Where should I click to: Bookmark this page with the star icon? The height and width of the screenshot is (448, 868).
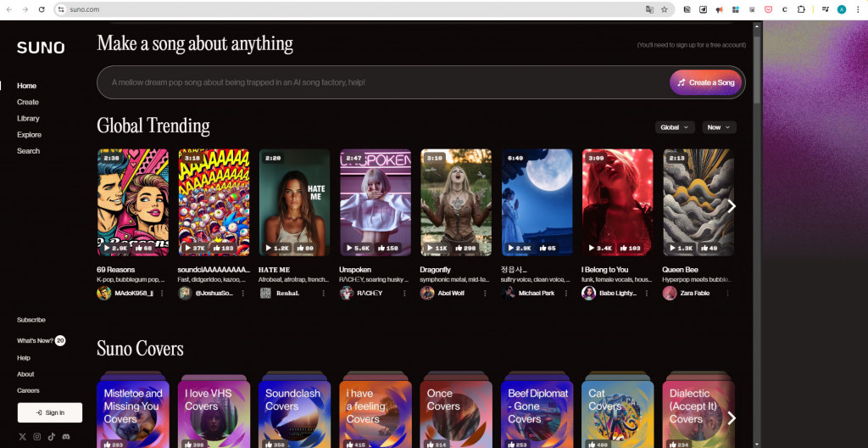coord(665,9)
